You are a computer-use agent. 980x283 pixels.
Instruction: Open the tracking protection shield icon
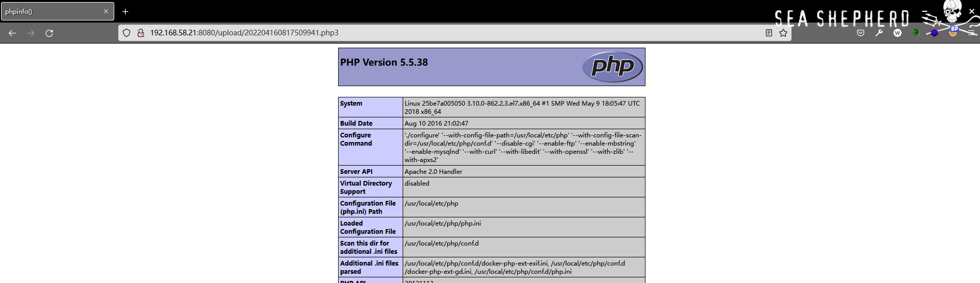tap(127, 33)
